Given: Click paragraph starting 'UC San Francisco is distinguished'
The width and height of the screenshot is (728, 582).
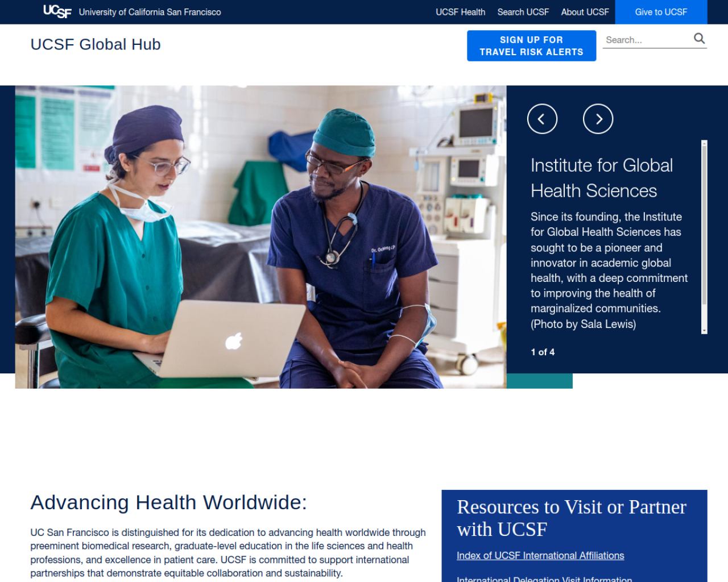Looking at the screenshot, I should (x=228, y=552).
